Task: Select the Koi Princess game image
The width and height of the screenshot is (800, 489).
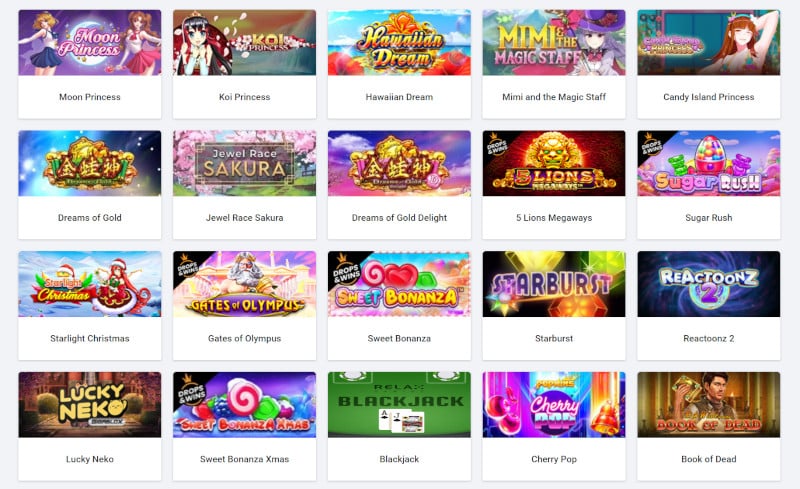Action: [244, 42]
